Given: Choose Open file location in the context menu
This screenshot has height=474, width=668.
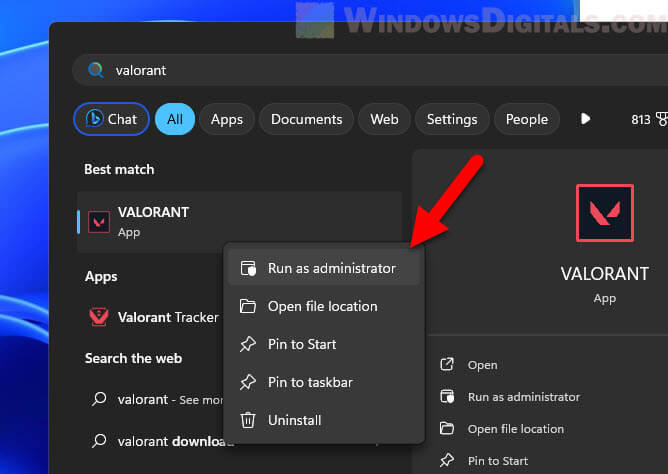Looking at the screenshot, I should point(324,306).
